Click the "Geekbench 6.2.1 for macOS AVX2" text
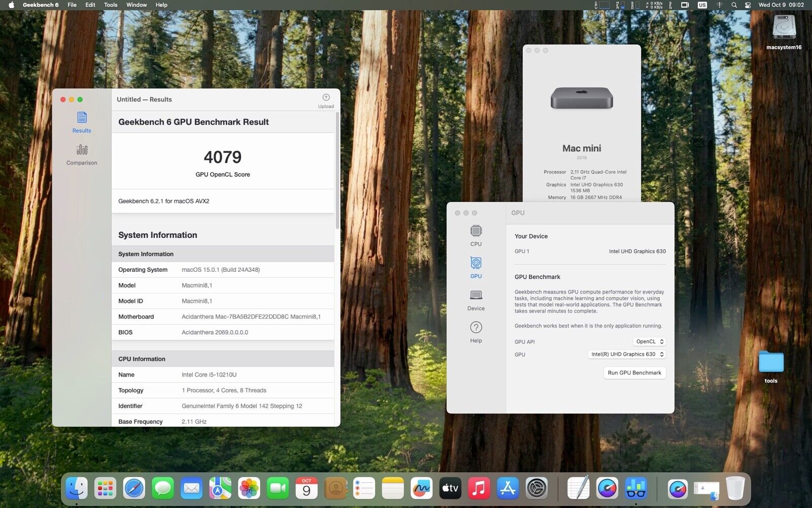Screen dimensions: 812x508 164,201
